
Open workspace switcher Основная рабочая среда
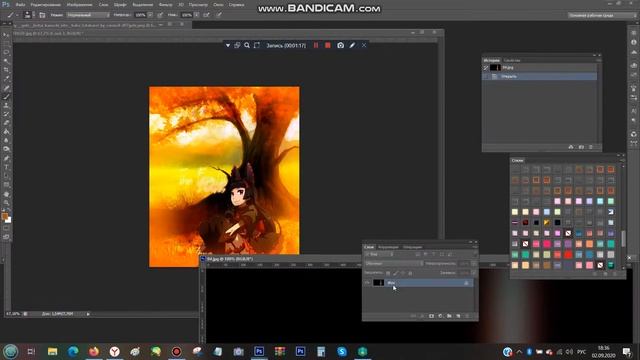(x=602, y=15)
